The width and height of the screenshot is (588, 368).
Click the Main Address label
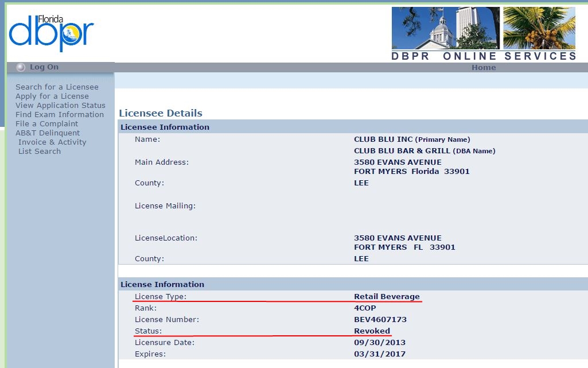(162, 162)
